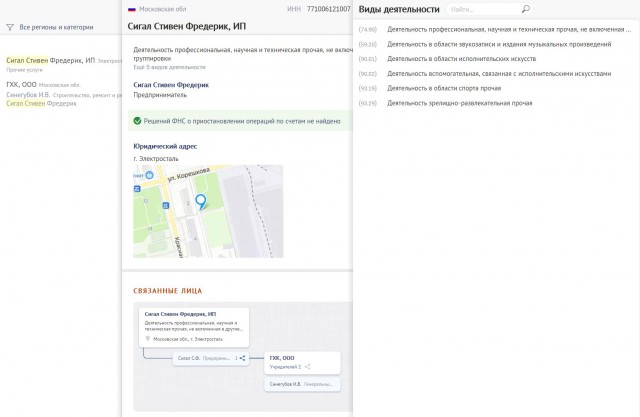This screenshot has width=640, height=417.
Task: Select activity 59.20 звукозаписи и издания
Action: 485,44
